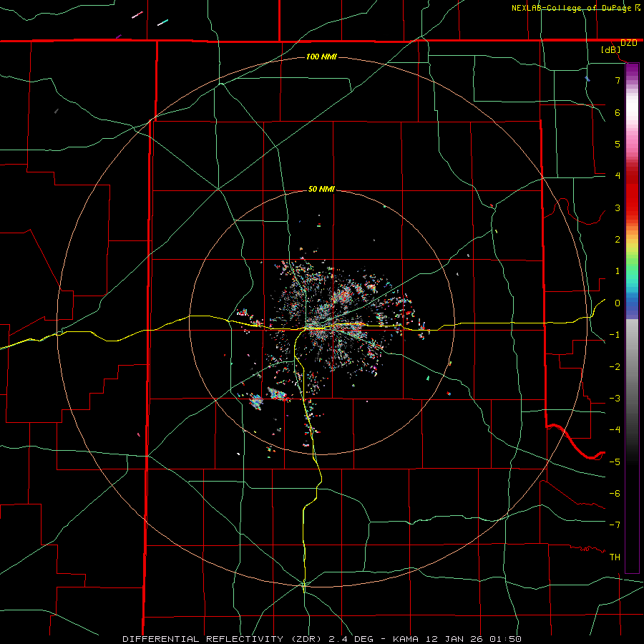Click the "-1" value on dB scale
Viewport: 644px width, 644px height.
[x=615, y=335]
